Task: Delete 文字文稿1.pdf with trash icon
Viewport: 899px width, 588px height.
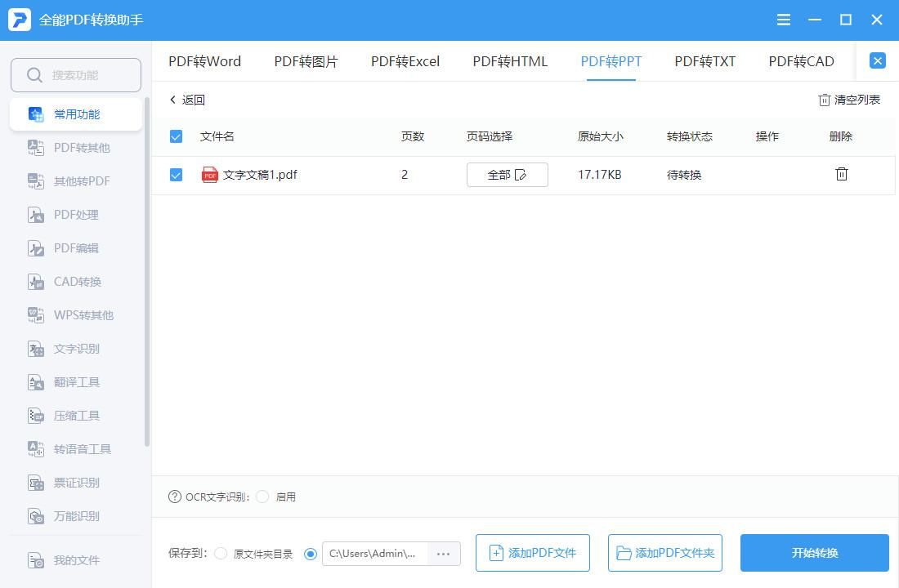Action: tap(841, 174)
